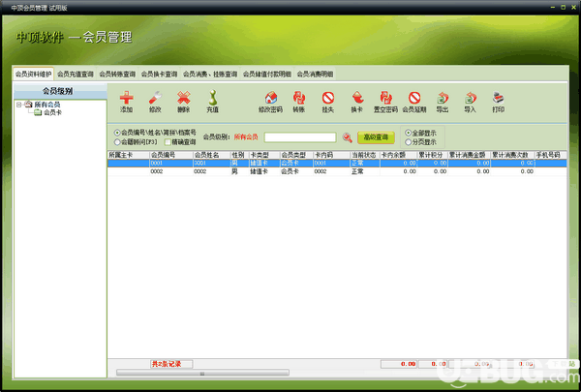Select the 分页显示 radio button
Screen dimensions: 581x392
(409, 142)
